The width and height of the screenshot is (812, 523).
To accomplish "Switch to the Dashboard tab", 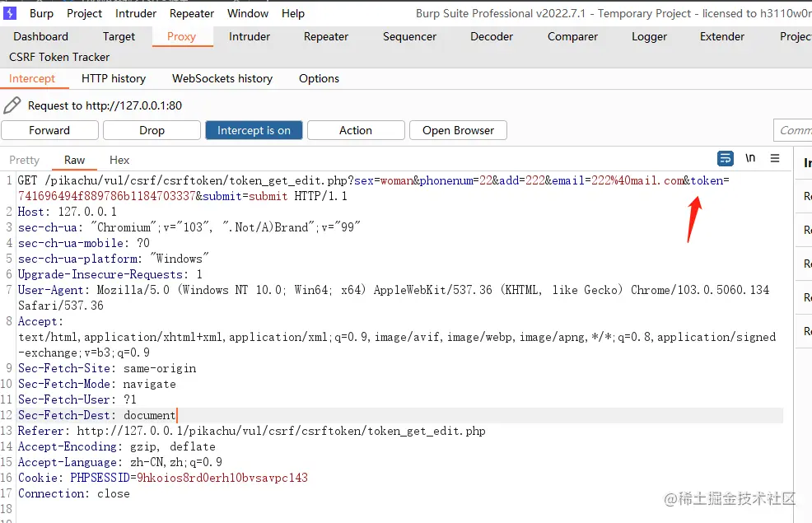I will coord(41,36).
